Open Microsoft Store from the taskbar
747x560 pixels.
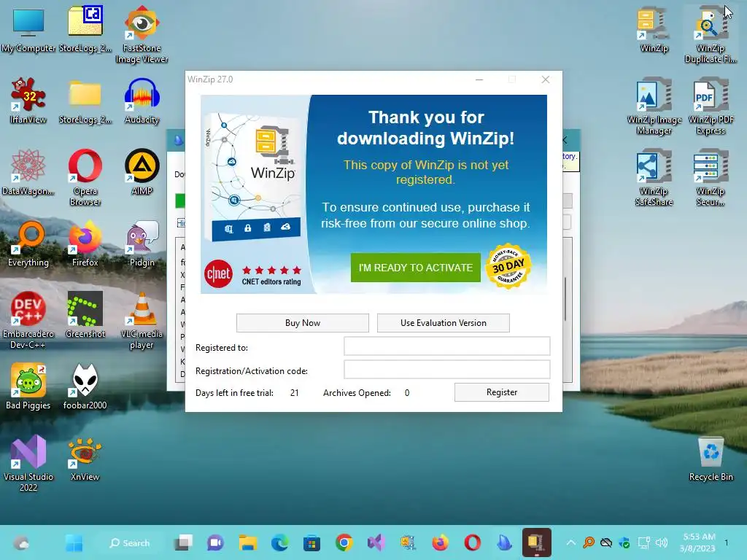(311, 542)
